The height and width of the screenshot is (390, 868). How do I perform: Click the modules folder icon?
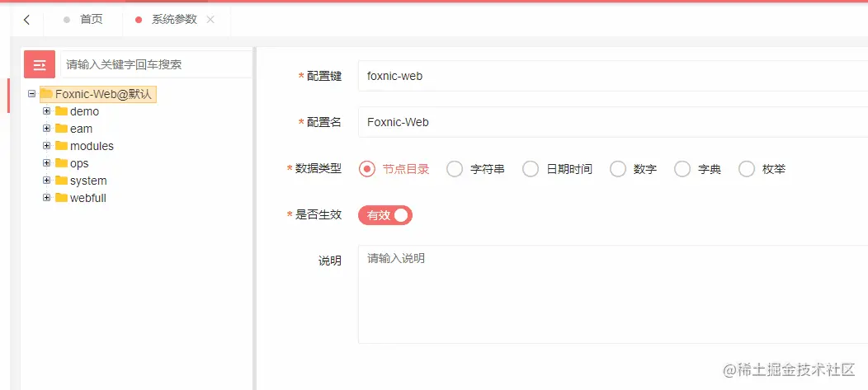tap(61, 146)
